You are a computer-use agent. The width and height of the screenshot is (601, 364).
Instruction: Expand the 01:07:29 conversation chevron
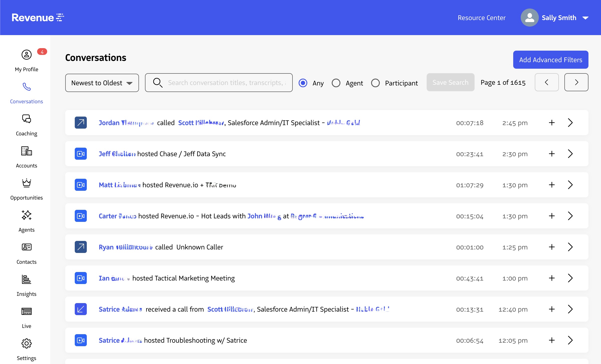[x=570, y=185]
